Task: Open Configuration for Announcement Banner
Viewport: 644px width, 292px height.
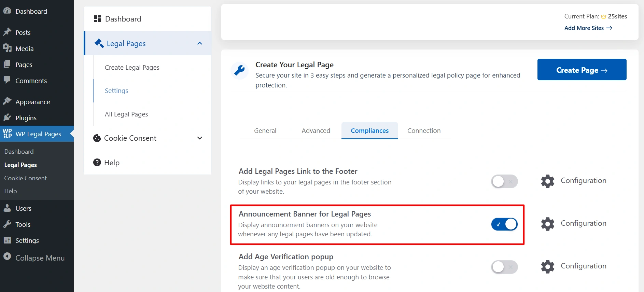Action: [584, 223]
